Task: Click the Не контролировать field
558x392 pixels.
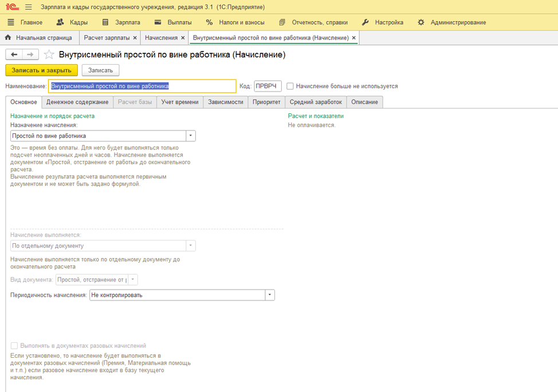Action: point(177,295)
